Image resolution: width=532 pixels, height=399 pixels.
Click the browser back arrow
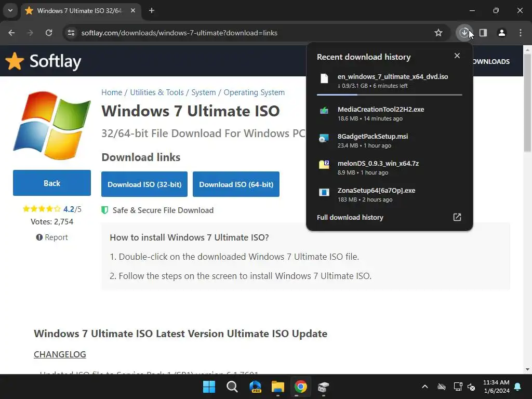11,33
